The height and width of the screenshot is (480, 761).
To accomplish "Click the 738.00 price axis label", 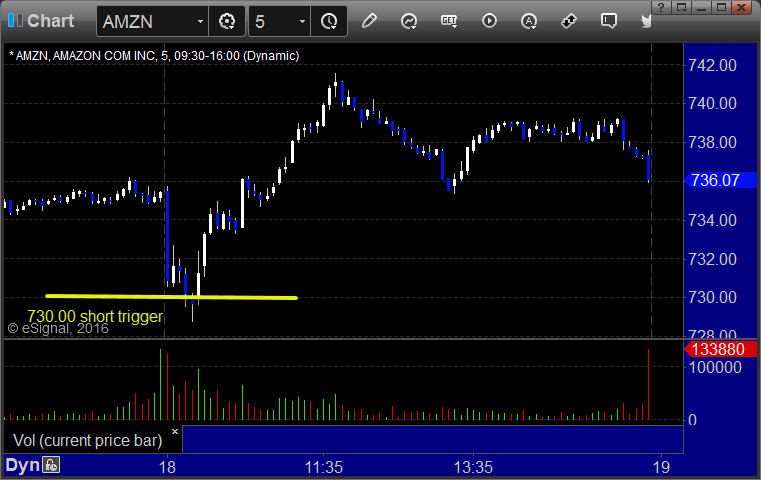I will tap(712, 142).
